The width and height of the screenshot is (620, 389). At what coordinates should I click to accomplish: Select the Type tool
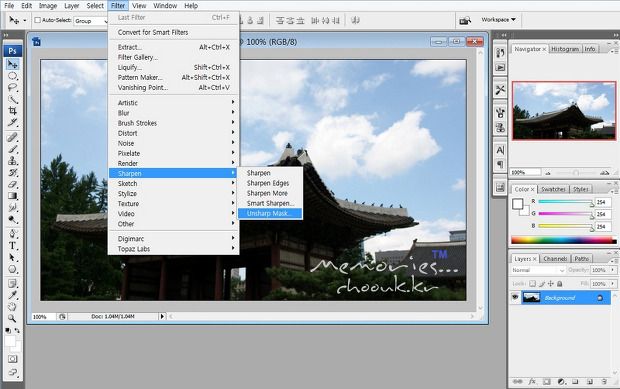13,245
